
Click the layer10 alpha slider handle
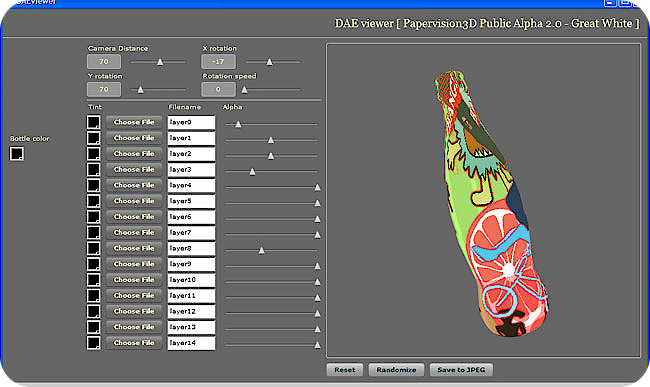point(317,282)
